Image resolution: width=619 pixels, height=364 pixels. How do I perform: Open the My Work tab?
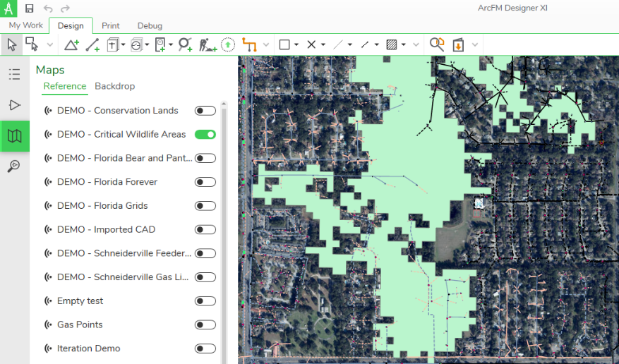tap(25, 25)
